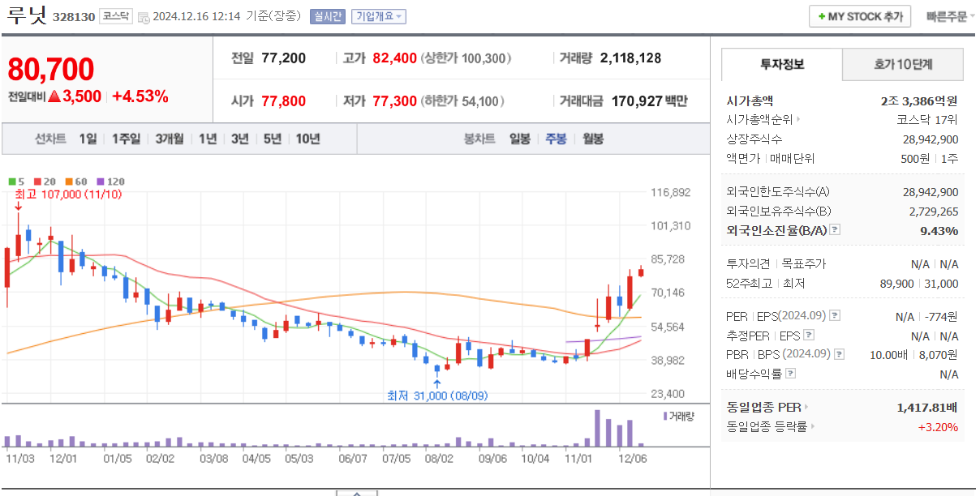This screenshot has width=980, height=496.
Task: Click the stock name 루닛
Action: tap(27, 15)
